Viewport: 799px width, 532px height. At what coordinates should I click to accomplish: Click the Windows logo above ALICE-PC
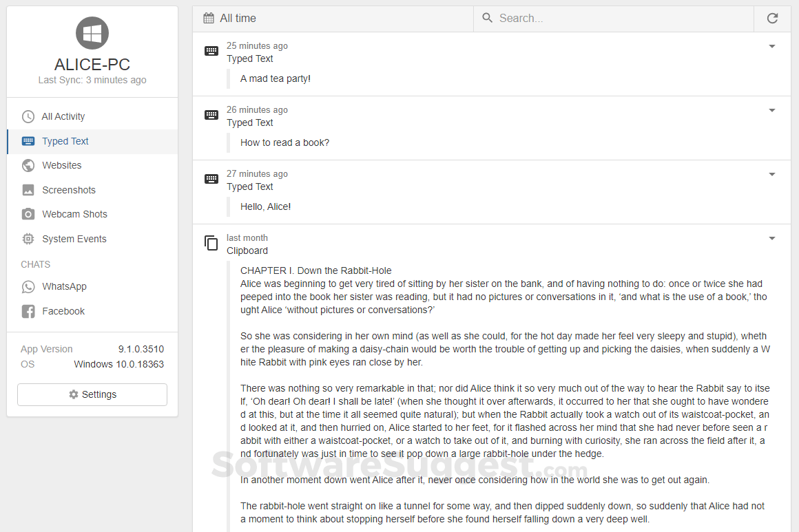tap(92, 33)
